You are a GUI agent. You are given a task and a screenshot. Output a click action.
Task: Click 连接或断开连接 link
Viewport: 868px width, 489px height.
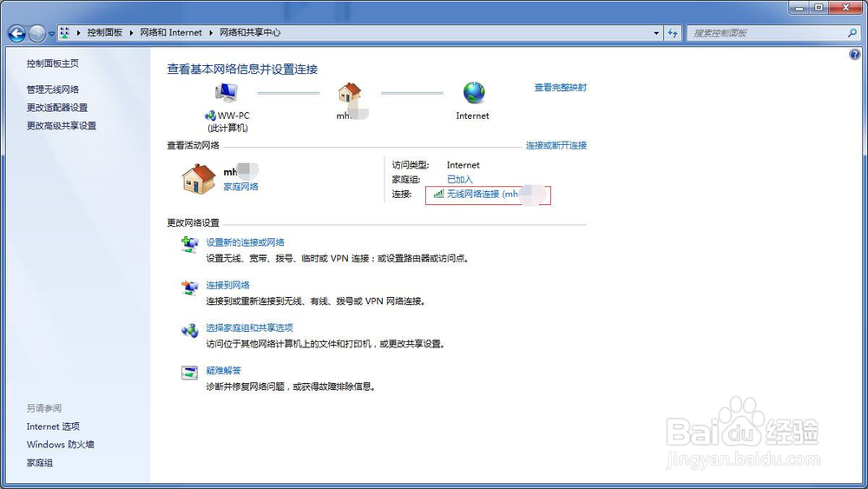(556, 145)
